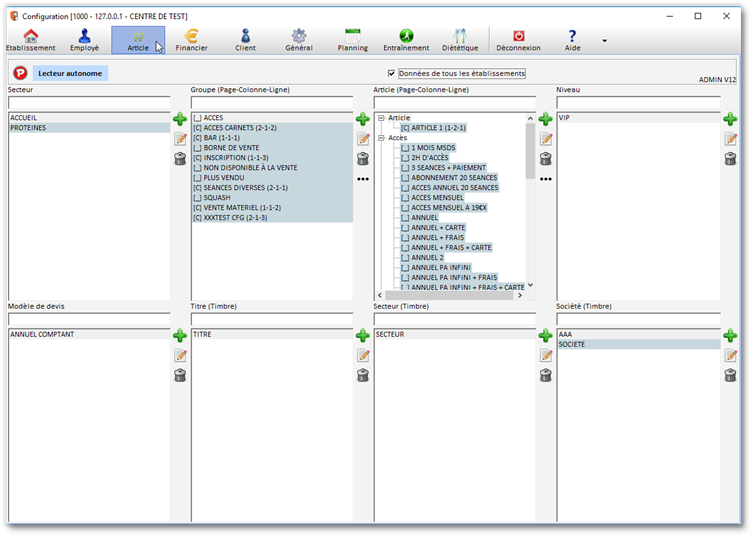Open the Général menu item
Image resolution: width=755 pixels, height=538 pixels.
[298, 40]
